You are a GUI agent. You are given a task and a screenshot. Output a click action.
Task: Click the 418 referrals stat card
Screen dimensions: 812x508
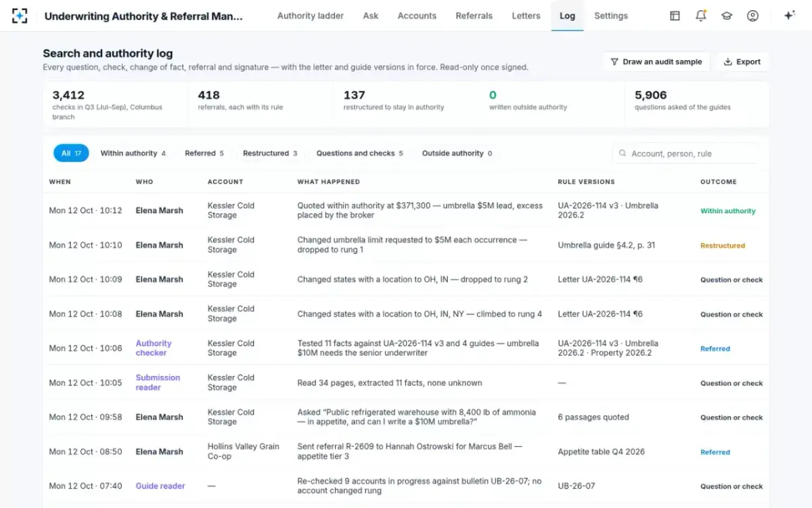[x=261, y=104]
